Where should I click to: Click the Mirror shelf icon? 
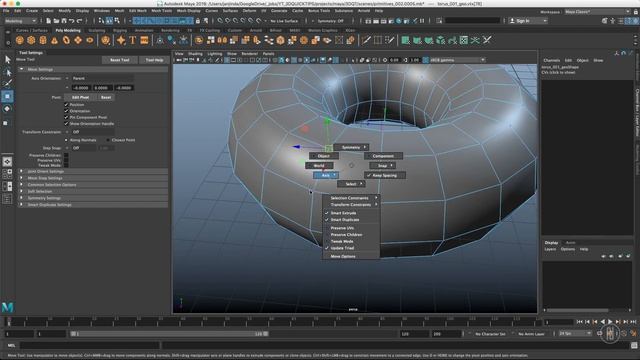[x=222, y=40]
